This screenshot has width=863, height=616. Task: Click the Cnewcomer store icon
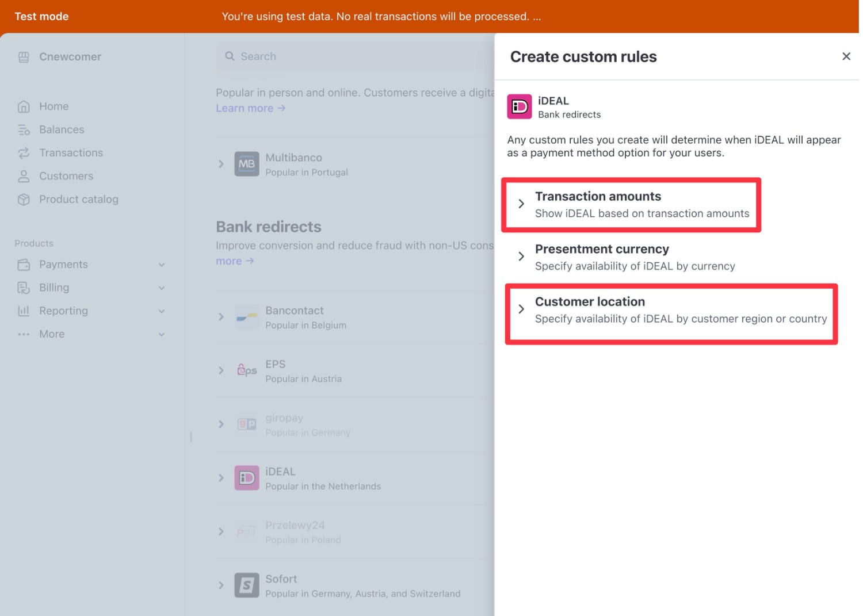(24, 57)
